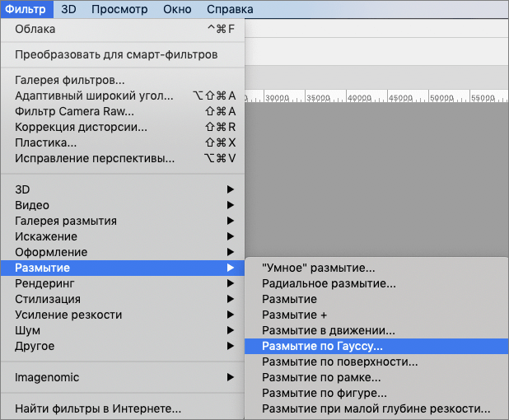Select the highlighted Размытие submenu item
Image resolution: width=509 pixels, height=420 pixels.
pyautogui.click(x=123, y=268)
